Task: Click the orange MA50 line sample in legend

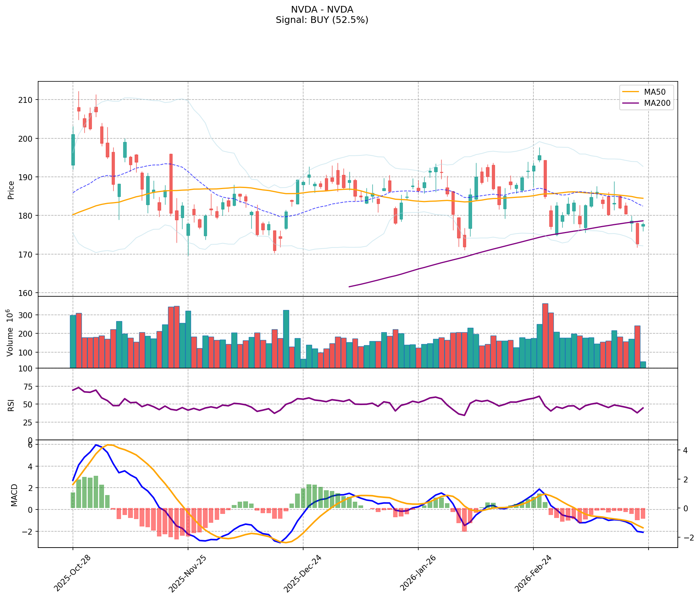Action: pyautogui.click(x=631, y=92)
